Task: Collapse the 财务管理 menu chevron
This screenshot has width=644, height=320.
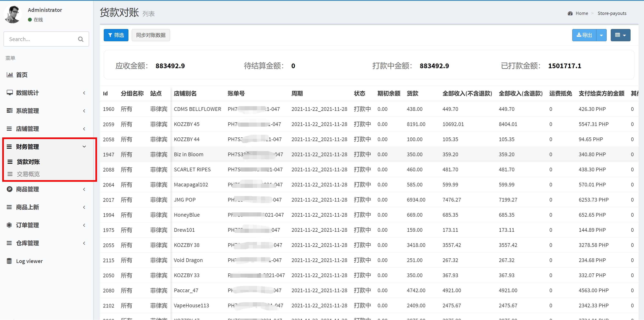Action: pos(84,147)
